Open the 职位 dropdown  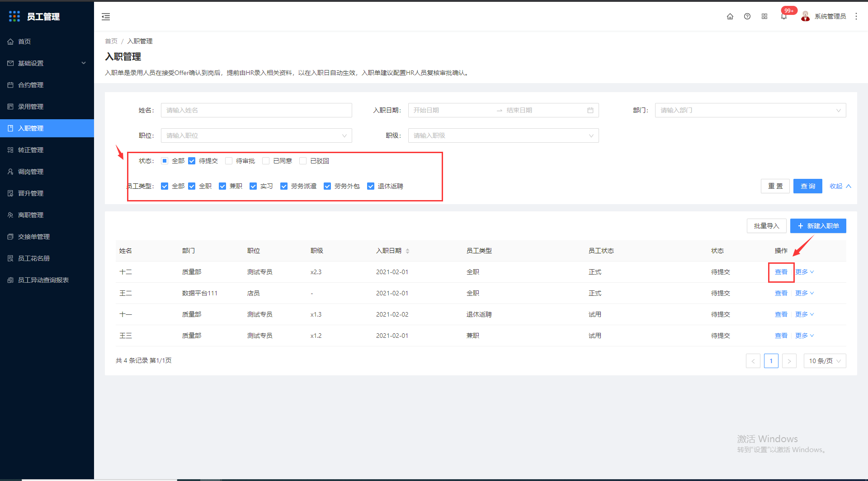tap(256, 135)
